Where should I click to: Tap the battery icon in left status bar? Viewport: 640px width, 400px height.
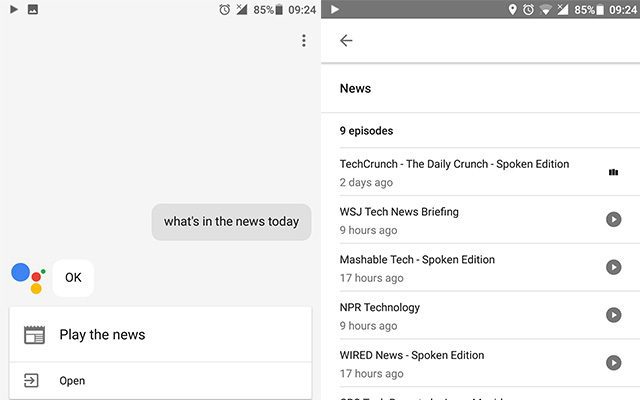tap(279, 9)
